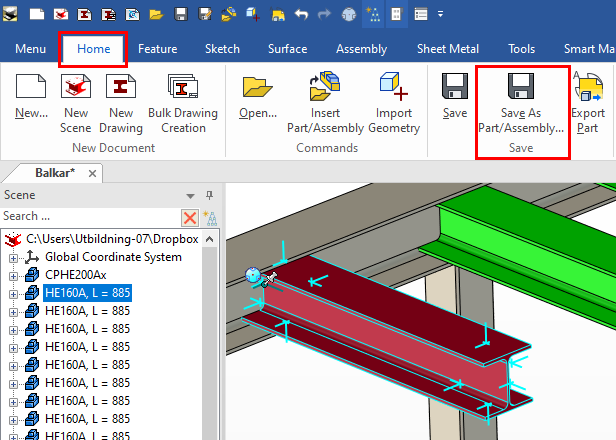Click Insert Part/Assembly in the ribbon
The height and width of the screenshot is (440, 616).
click(325, 103)
